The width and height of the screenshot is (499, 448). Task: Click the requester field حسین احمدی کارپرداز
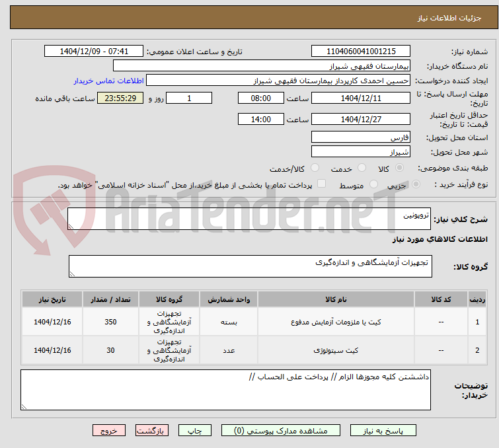(x=278, y=81)
